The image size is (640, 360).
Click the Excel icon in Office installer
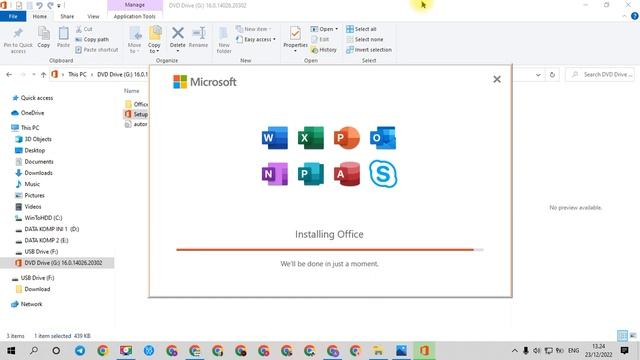(x=311, y=138)
